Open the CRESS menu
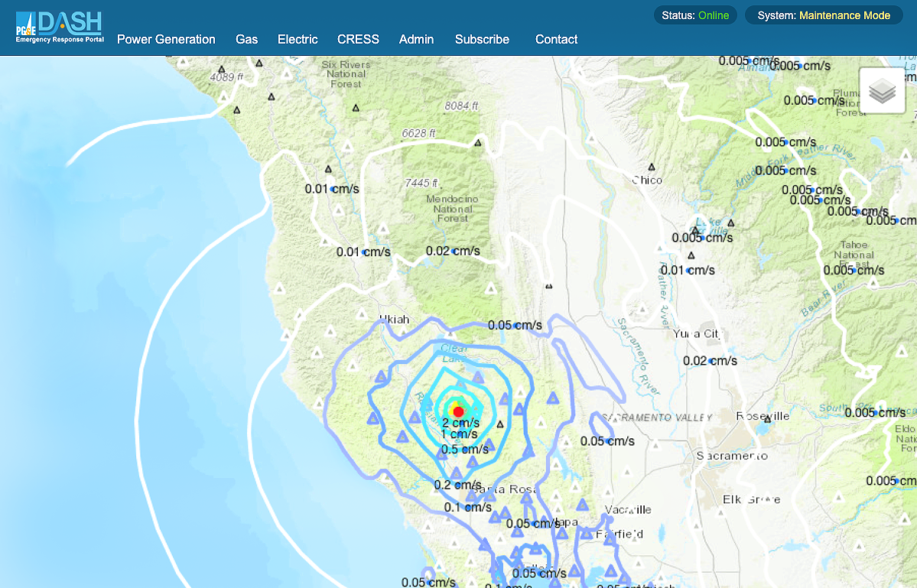 358,39
